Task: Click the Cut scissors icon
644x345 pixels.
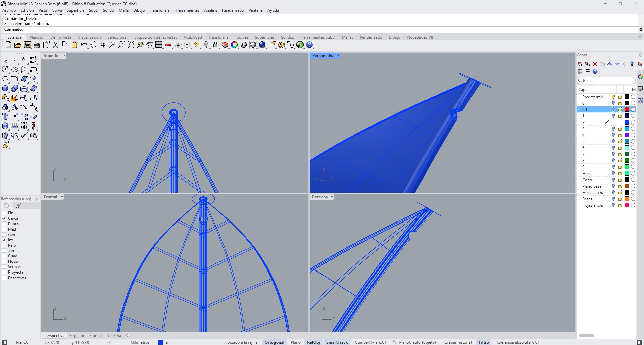Action: 56,45
